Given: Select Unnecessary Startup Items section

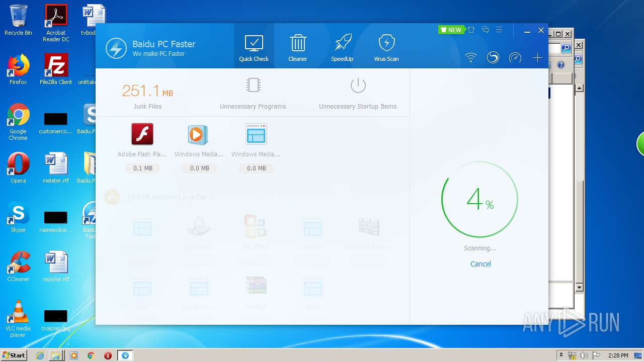Looking at the screenshot, I should [x=358, y=93].
